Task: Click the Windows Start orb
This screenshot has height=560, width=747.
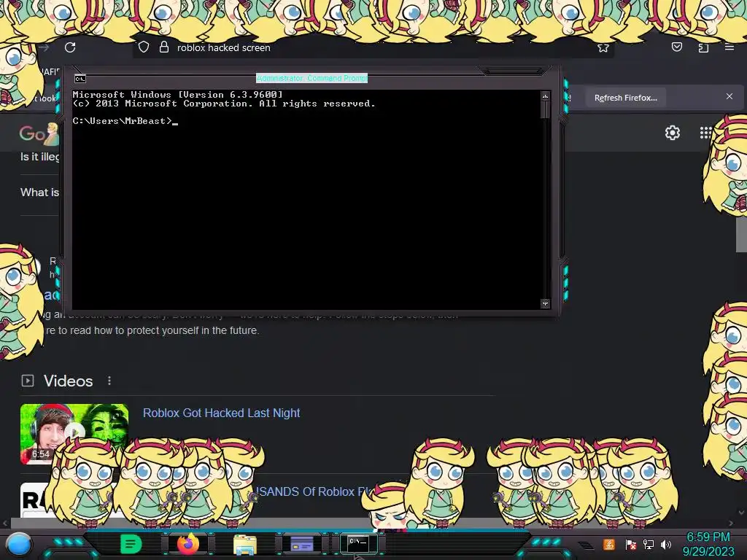Action: click(x=19, y=545)
